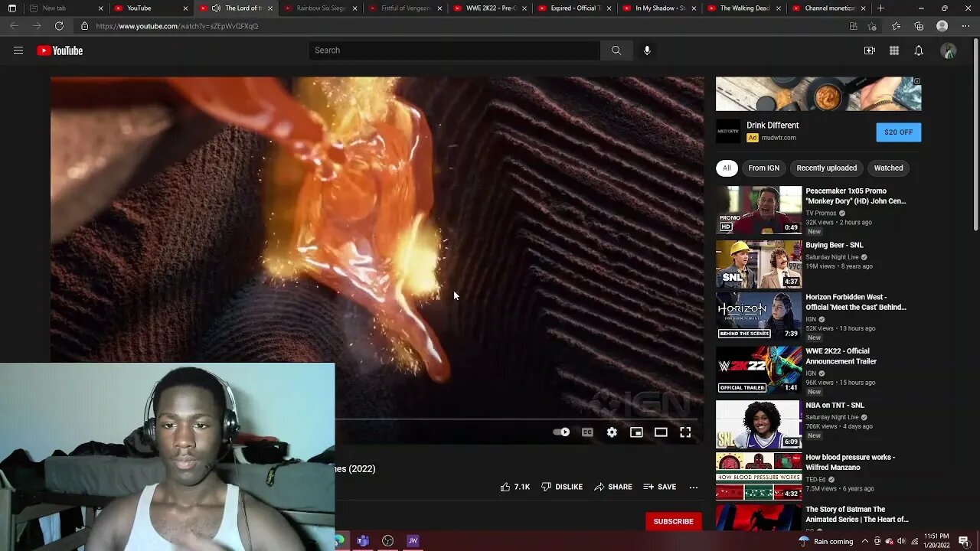Screen dimensions: 980x551
Task: Reload the page with the refresh button
Action: 59,26
